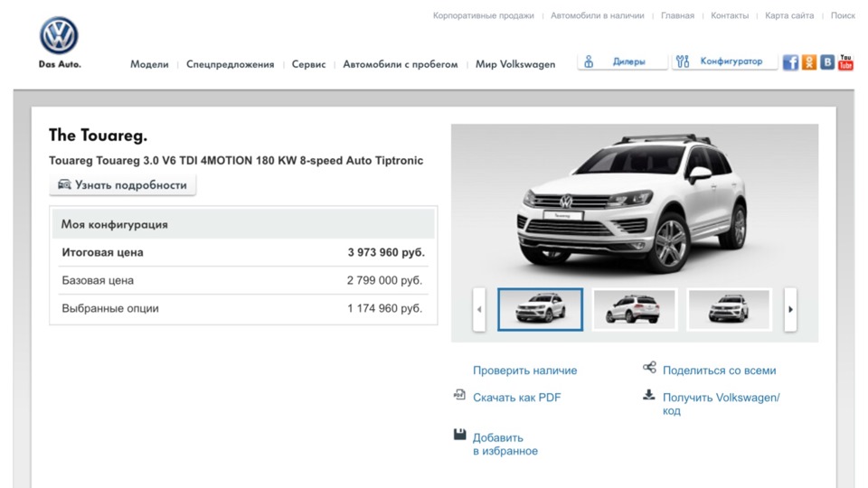
Task: Open the YouTube social icon
Action: point(845,62)
